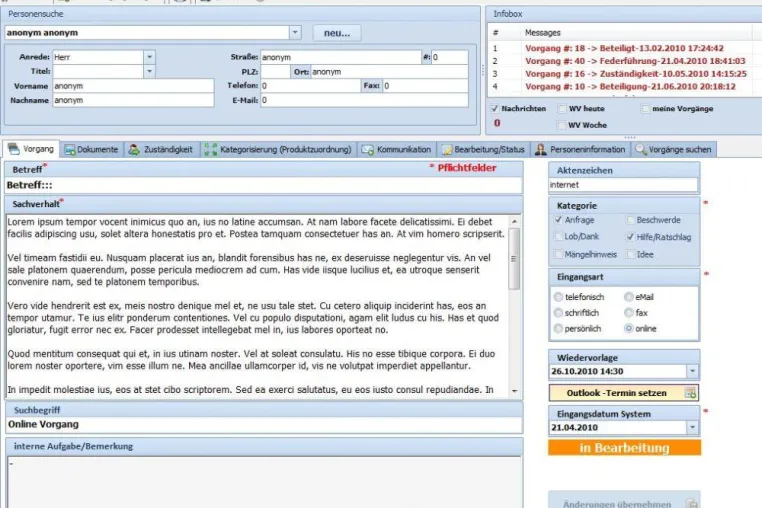Expand the Personensuche combo box
The image size is (762, 508).
[295, 33]
